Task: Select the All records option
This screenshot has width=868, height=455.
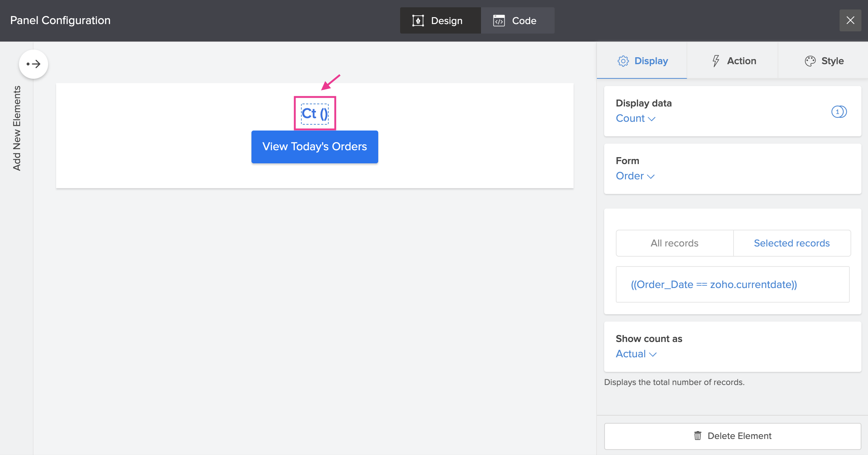Action: (675, 243)
